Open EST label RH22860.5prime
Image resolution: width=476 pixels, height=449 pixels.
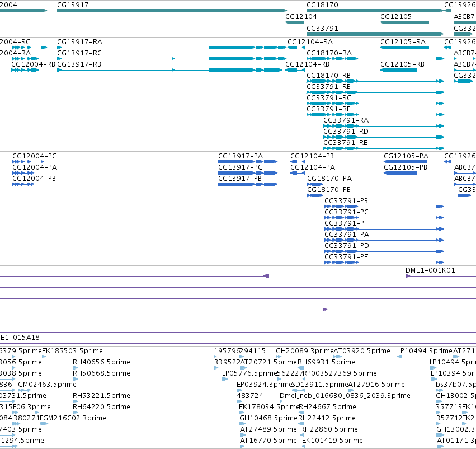329,429
